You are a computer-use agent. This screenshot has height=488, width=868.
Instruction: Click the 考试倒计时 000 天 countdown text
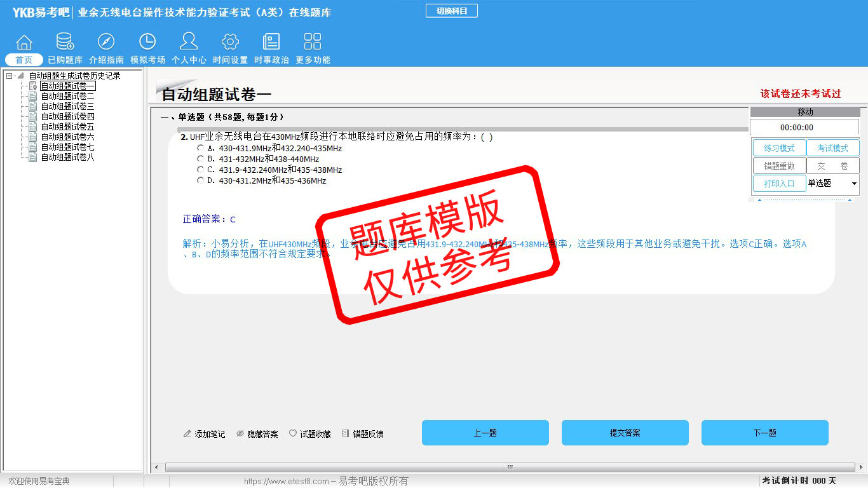pyautogui.click(x=799, y=481)
